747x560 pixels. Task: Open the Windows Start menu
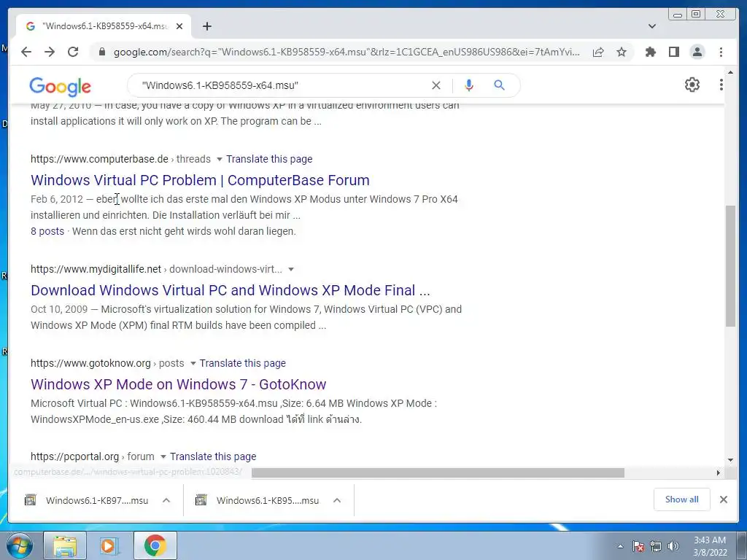[x=20, y=545]
